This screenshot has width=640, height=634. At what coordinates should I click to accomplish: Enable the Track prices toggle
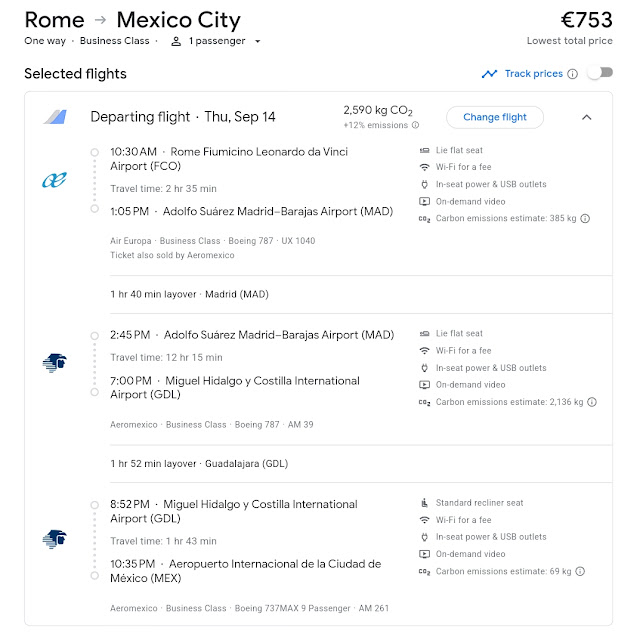pos(599,74)
